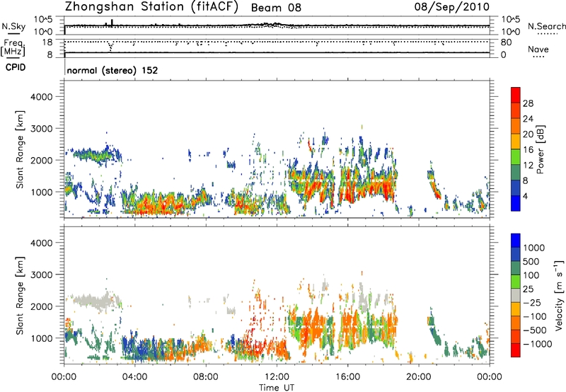The image size is (566, 392).
Task: Click the 'CPID' label
Action: click(16, 67)
